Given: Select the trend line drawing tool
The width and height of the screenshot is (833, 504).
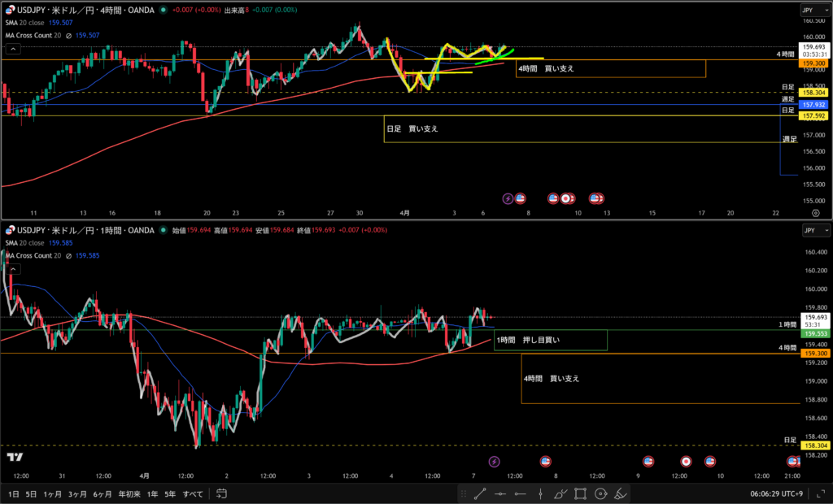Looking at the screenshot, I should pos(480,493).
